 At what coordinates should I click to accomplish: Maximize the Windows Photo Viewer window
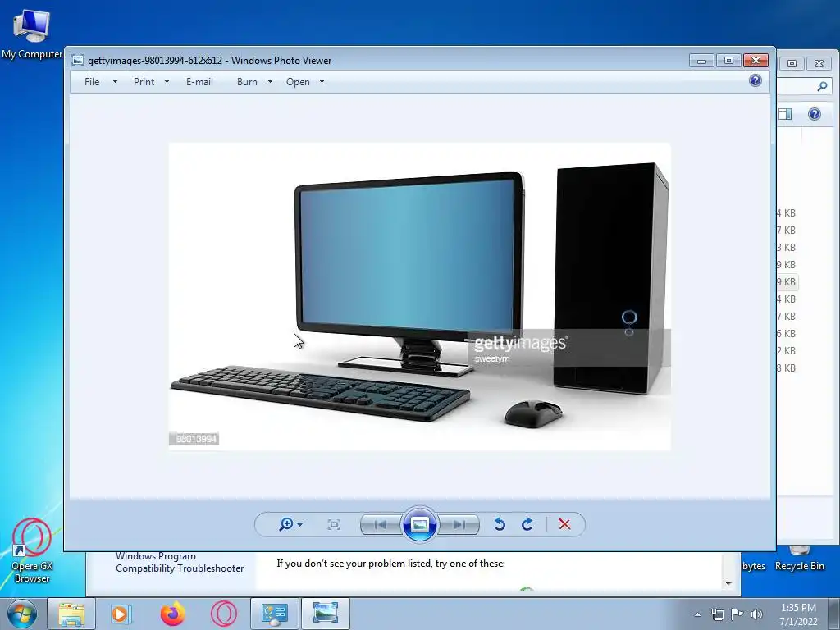728,61
